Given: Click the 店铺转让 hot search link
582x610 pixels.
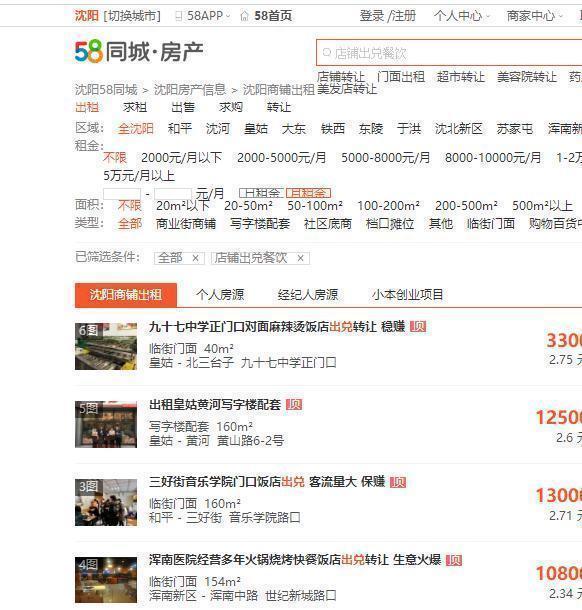Looking at the screenshot, I should point(341,77).
